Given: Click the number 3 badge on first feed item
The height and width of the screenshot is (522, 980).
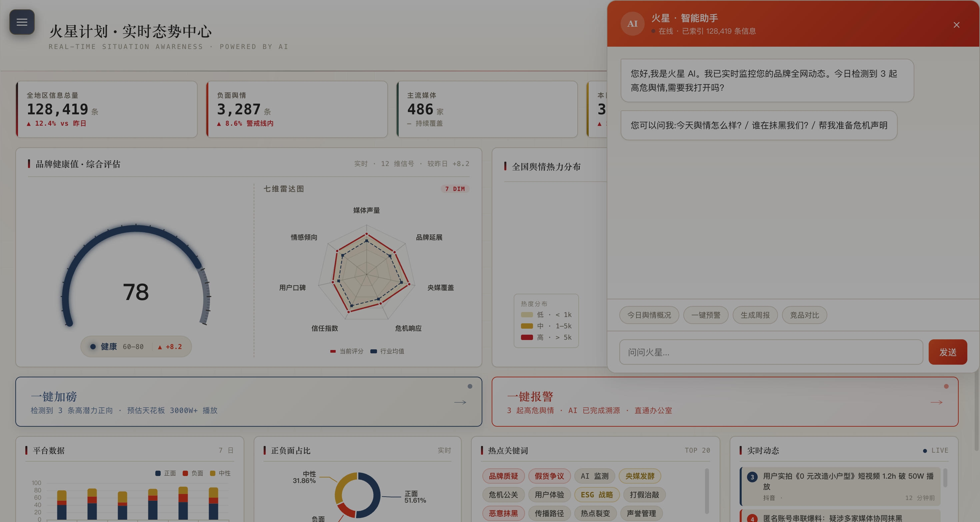Looking at the screenshot, I should (x=752, y=477).
